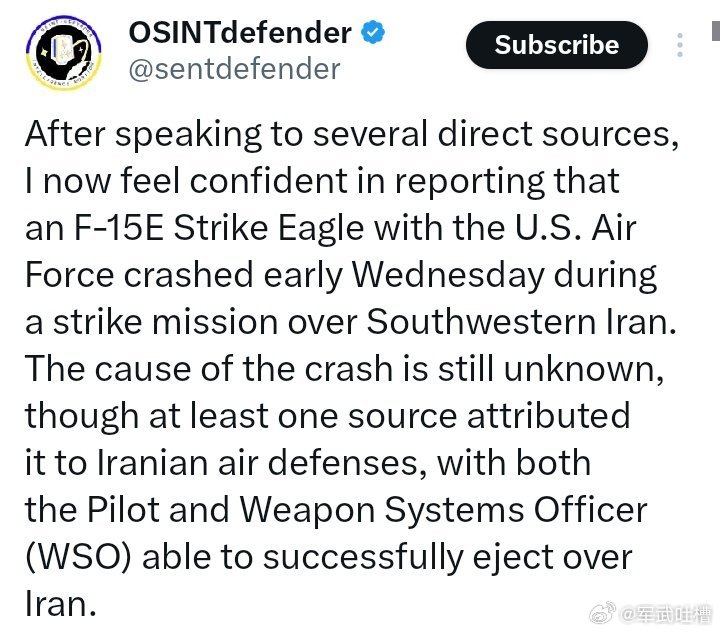Open the OSINTdefender display name link

click(x=240, y=33)
